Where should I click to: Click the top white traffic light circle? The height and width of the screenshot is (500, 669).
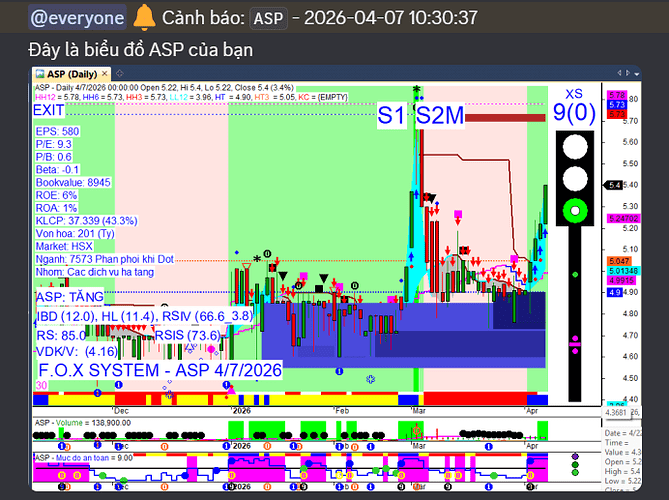(575, 147)
